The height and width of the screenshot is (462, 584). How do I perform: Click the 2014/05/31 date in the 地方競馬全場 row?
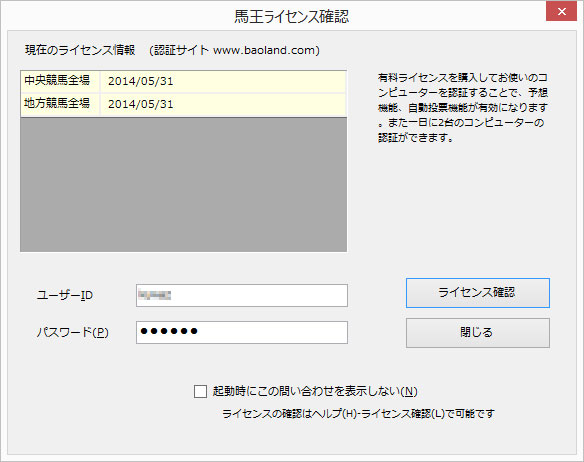pos(140,104)
